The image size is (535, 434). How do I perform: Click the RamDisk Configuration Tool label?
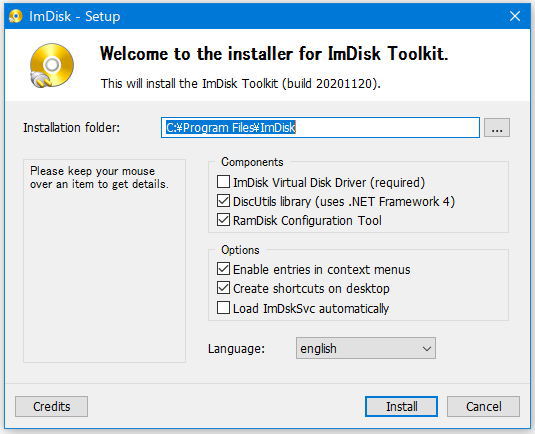tap(307, 220)
